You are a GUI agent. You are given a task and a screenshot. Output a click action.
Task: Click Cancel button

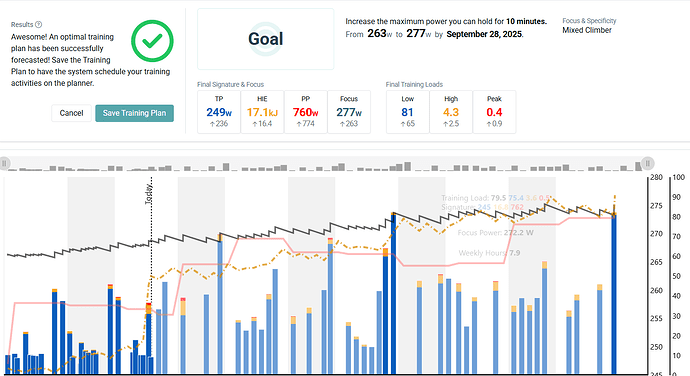point(71,113)
